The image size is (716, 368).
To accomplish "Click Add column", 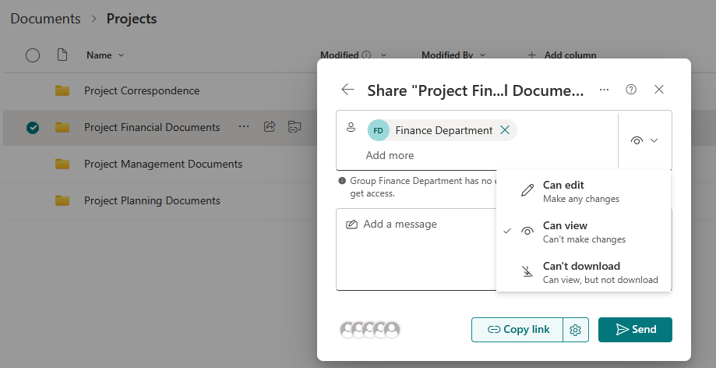I will [x=562, y=55].
